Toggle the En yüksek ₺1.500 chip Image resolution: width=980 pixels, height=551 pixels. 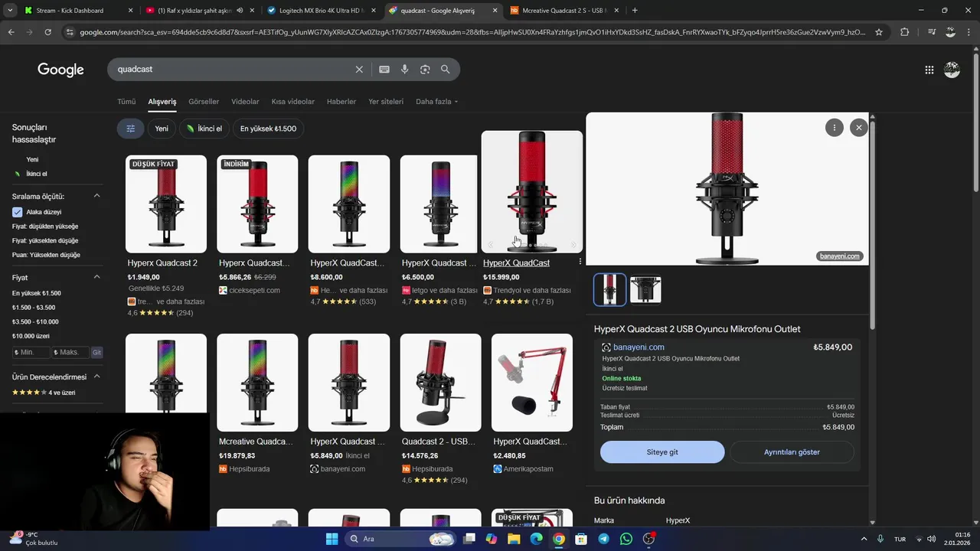[x=268, y=129]
